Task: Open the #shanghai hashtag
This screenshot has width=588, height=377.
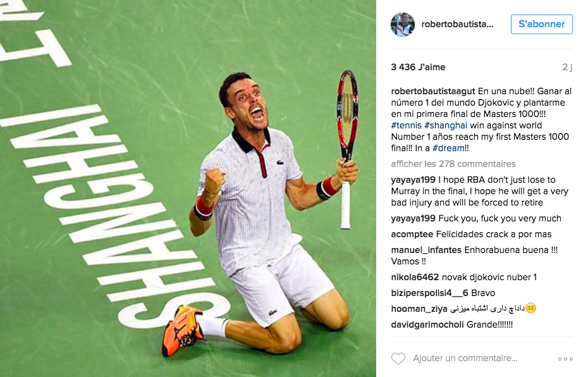Action: [446, 125]
